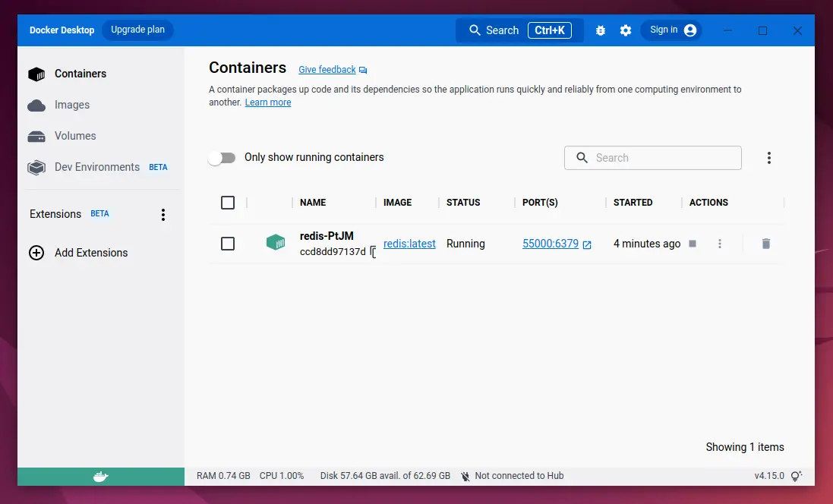Click the Showing 1 items text
833x504 pixels.
(745, 447)
